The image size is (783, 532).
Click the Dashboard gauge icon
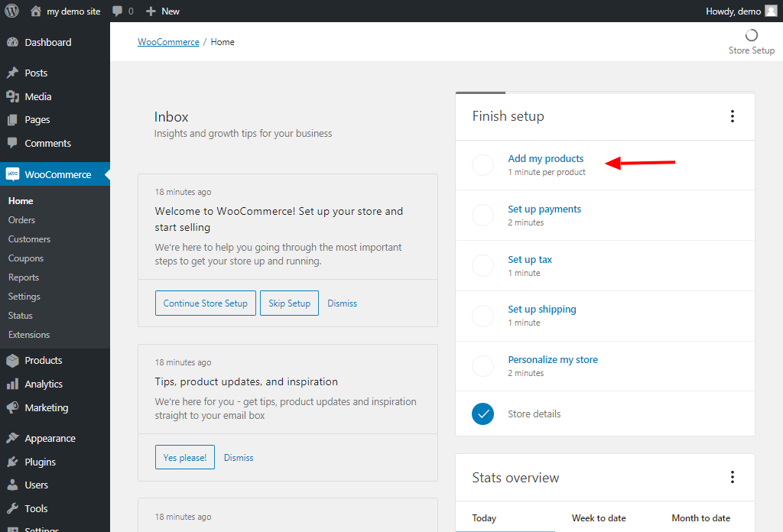tap(12, 42)
